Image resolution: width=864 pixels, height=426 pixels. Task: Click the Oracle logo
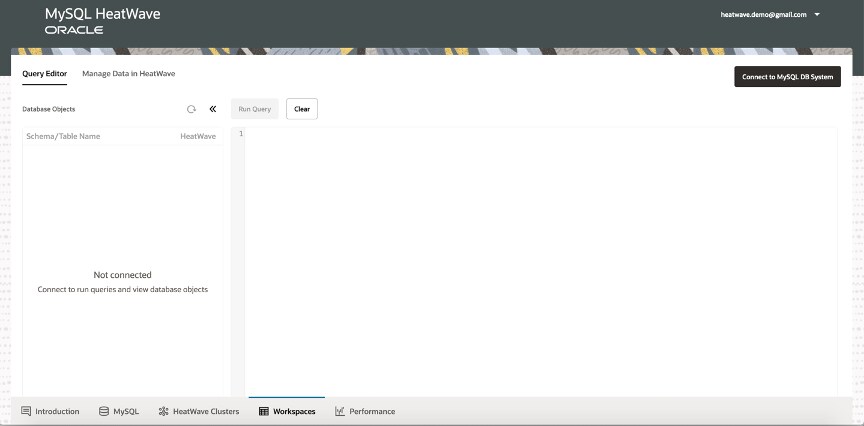(x=73, y=30)
